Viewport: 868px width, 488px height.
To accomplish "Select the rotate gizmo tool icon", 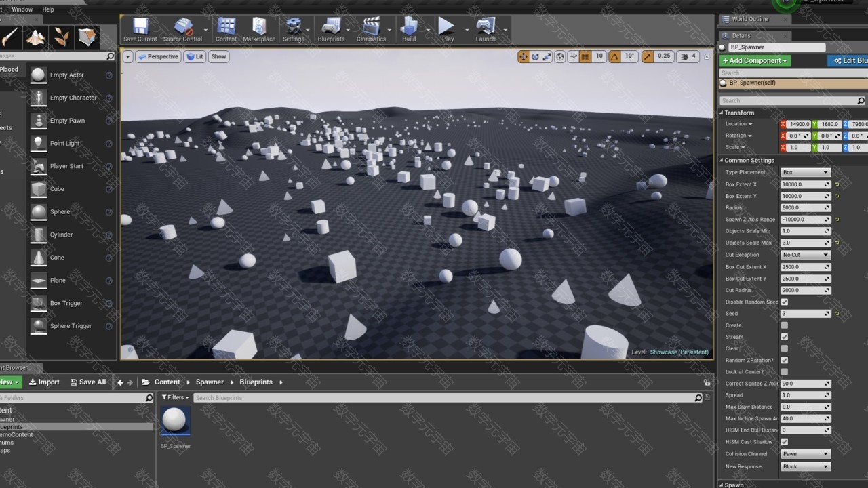I will coord(535,56).
